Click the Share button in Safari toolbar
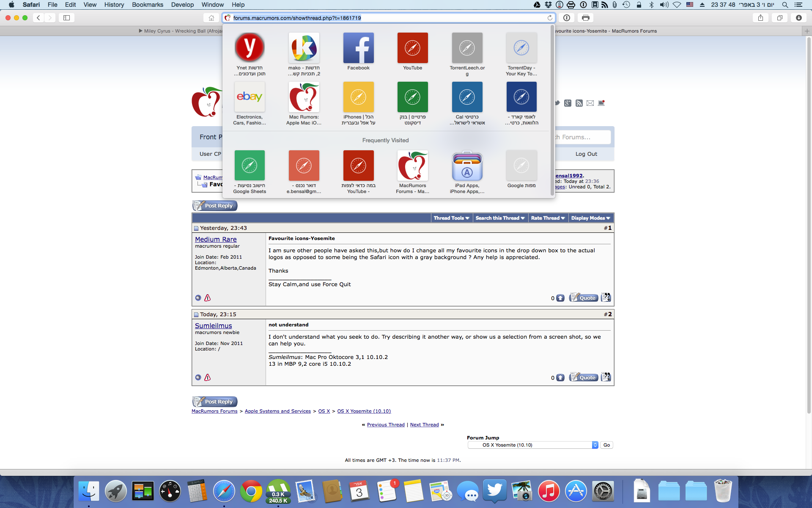The width and height of the screenshot is (812, 508). (x=760, y=18)
